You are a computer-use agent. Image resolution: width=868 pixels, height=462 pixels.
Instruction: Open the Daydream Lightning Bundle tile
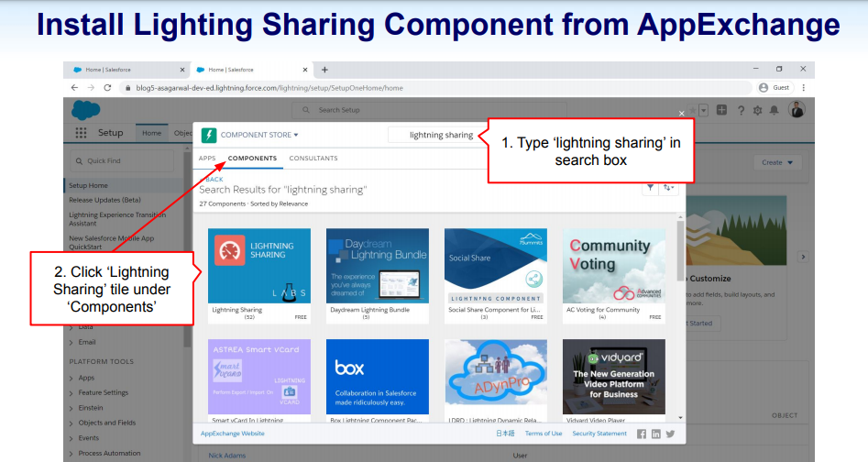pyautogui.click(x=378, y=276)
